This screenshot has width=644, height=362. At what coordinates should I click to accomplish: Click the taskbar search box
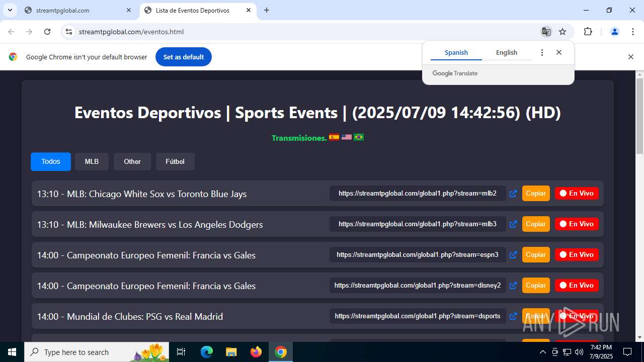(97, 352)
